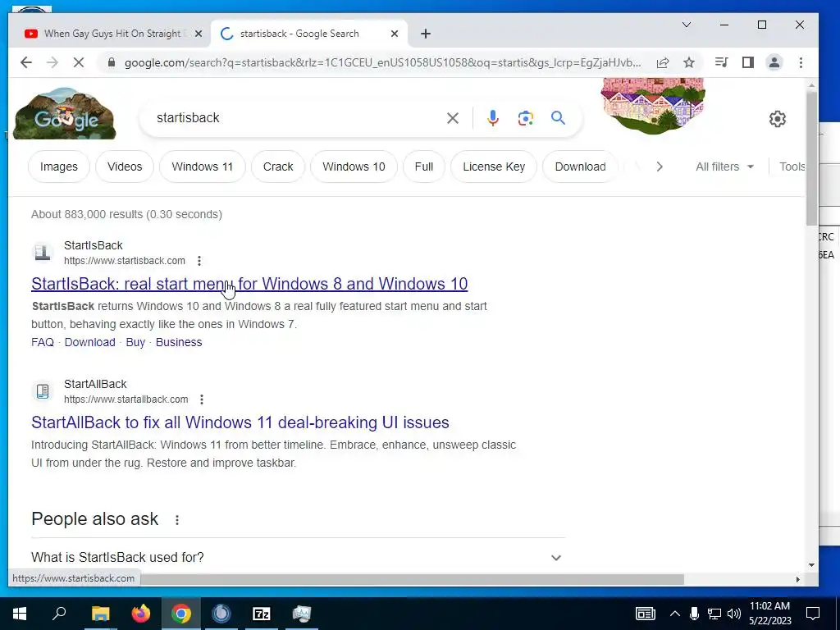This screenshot has height=630, width=840.
Task: Expand All filters dropdown
Action: click(725, 167)
